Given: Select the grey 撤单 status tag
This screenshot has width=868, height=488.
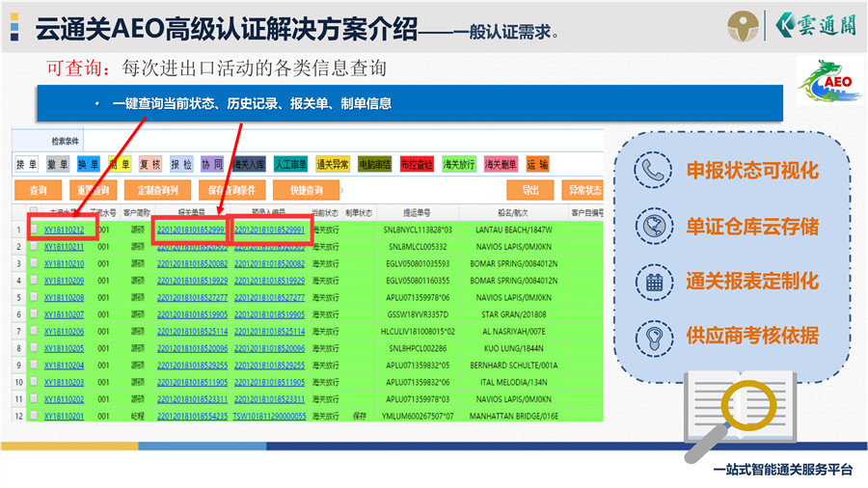Looking at the screenshot, I should pos(58,164).
